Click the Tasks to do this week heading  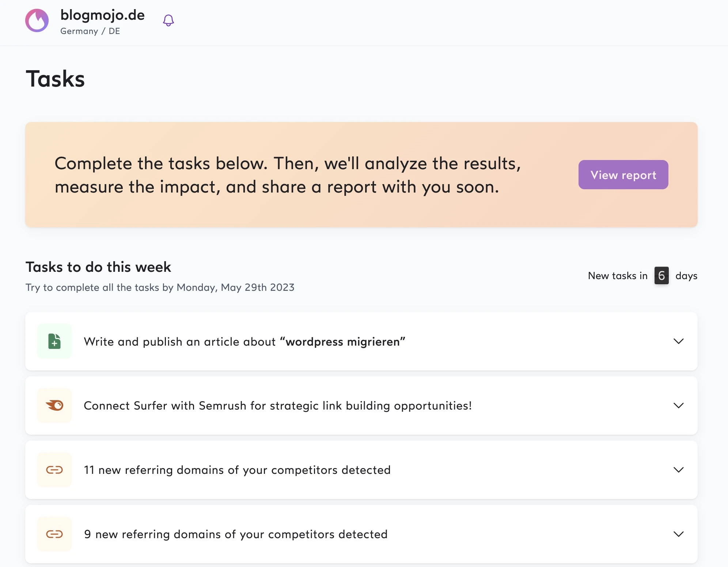tap(98, 267)
